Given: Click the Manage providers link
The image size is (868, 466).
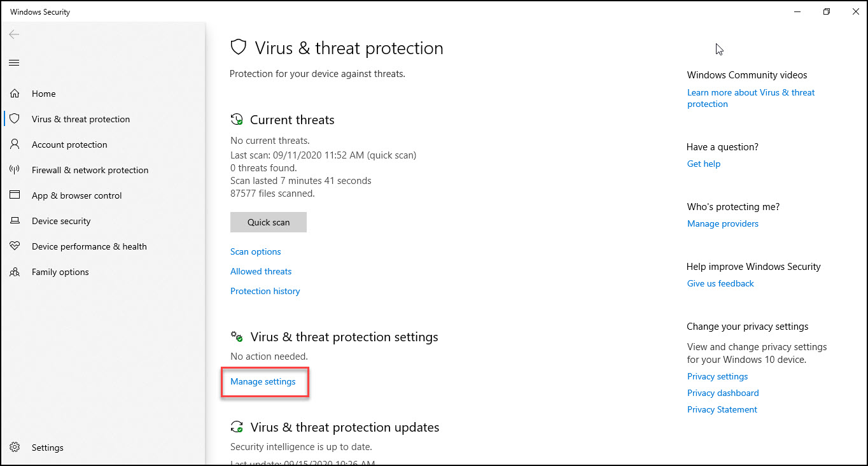Looking at the screenshot, I should click(722, 223).
